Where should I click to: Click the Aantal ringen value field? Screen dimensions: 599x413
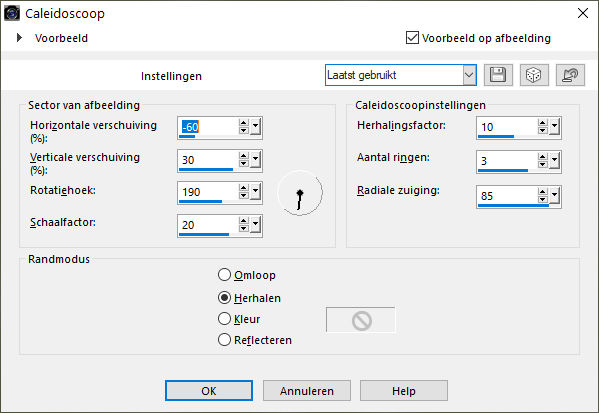(507, 160)
